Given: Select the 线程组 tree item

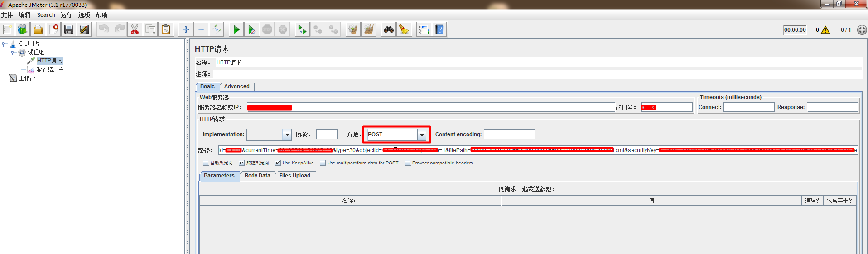Looking at the screenshot, I should 36,52.
